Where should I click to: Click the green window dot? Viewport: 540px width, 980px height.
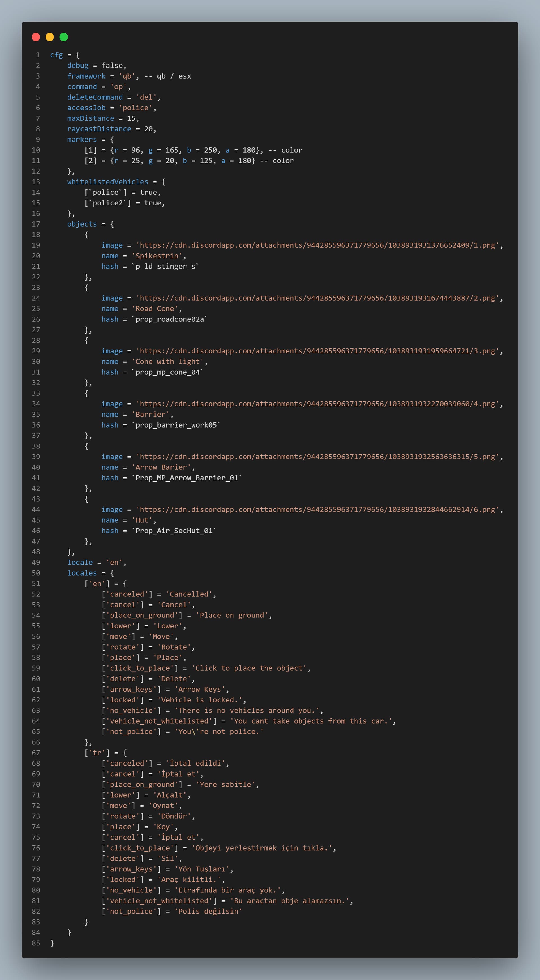(64, 37)
